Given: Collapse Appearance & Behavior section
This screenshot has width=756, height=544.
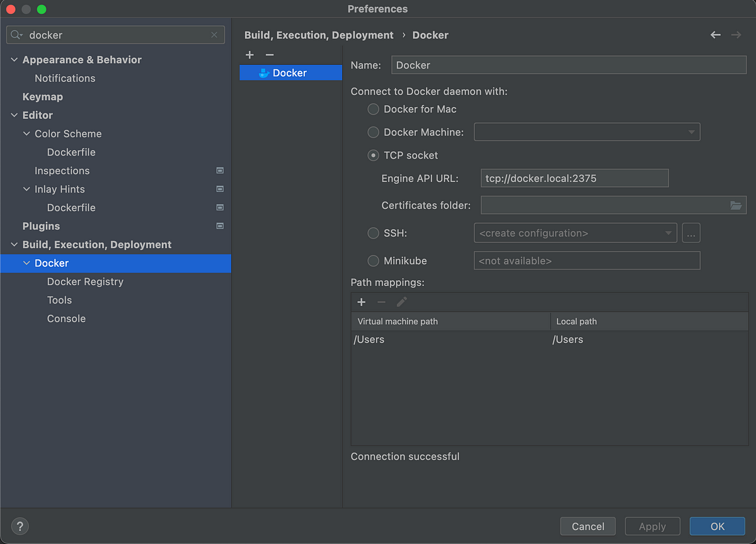Looking at the screenshot, I should 14,60.
